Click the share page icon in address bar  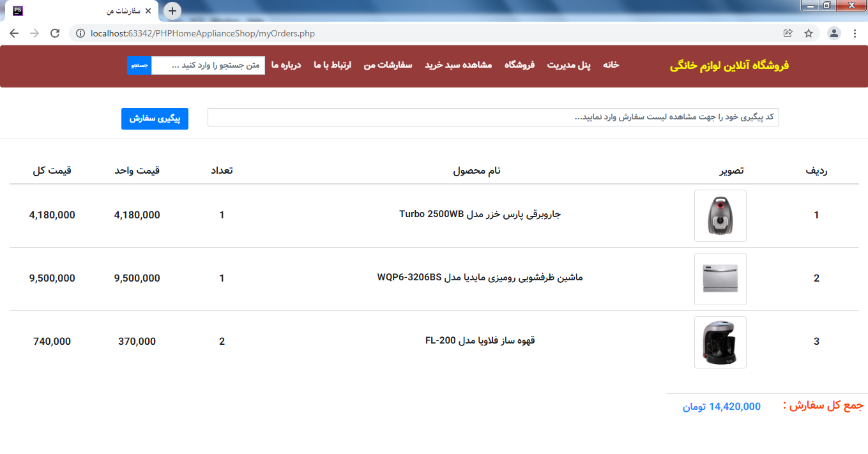tap(788, 33)
